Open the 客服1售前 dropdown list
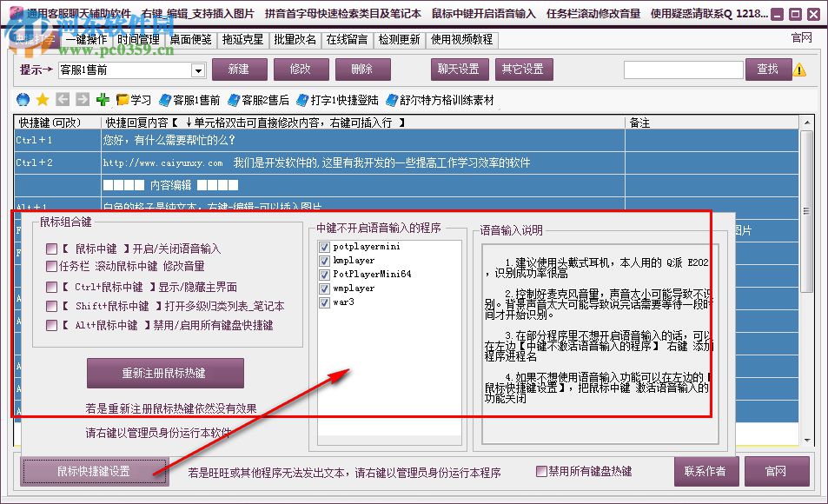This screenshot has height=504, width=828. coord(197,69)
